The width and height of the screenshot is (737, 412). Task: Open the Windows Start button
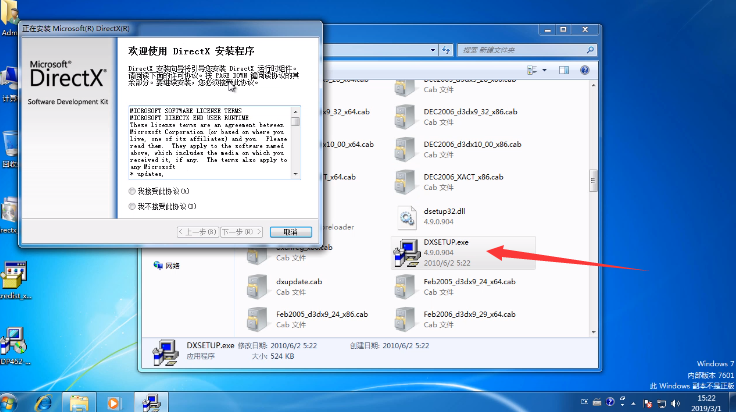pyautogui.click(x=9, y=403)
